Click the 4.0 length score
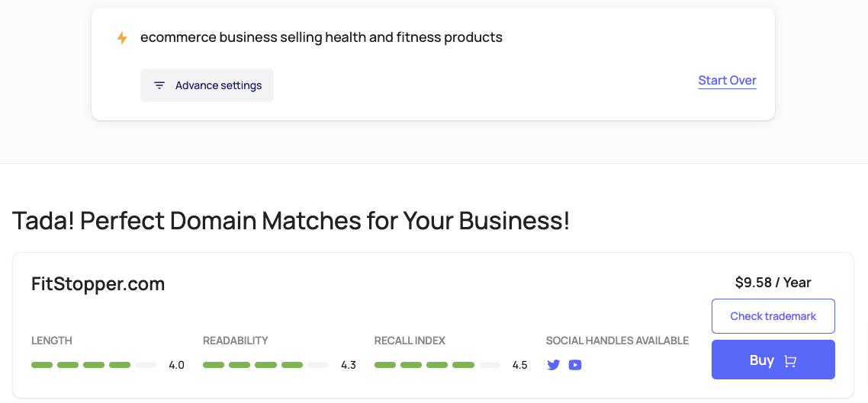 (x=176, y=365)
